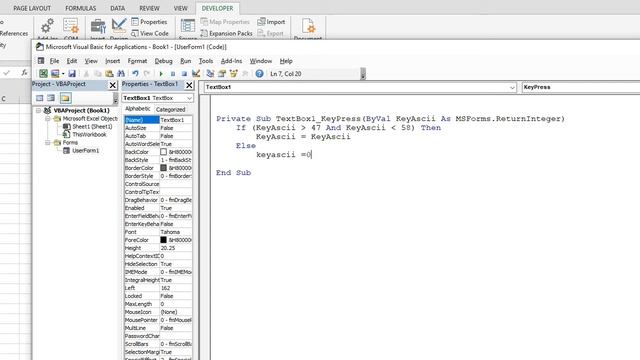
Task: Click Document Panel icon in Excel ribbon
Action: pos(308,26)
